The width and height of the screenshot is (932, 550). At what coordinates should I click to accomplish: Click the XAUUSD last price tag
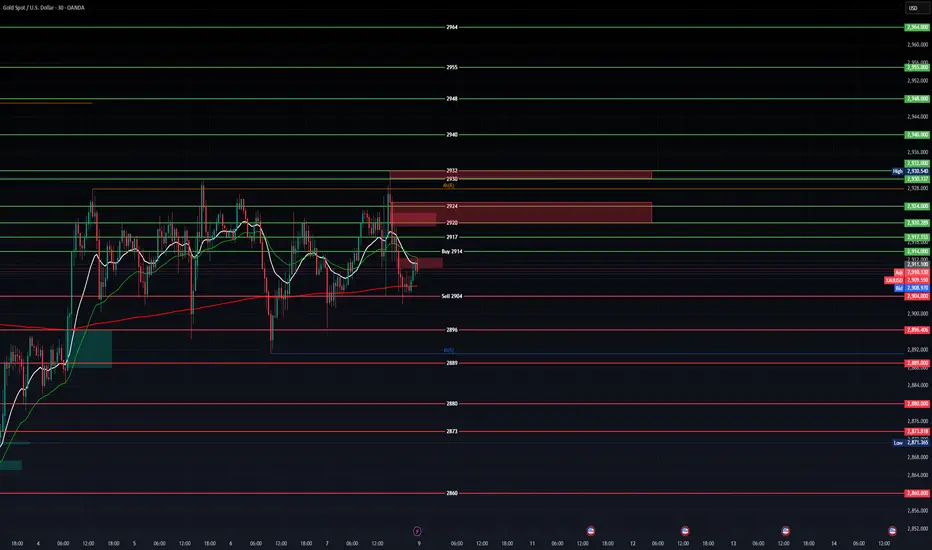click(907, 280)
